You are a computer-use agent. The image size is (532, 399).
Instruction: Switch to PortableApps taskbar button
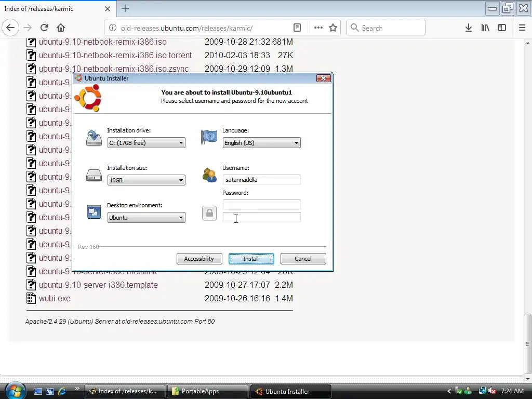(x=208, y=391)
